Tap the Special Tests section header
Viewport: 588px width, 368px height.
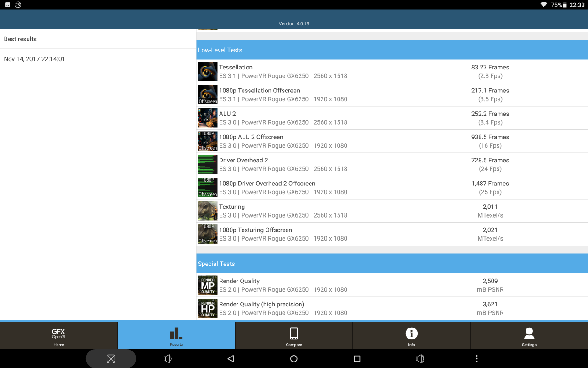click(x=392, y=264)
